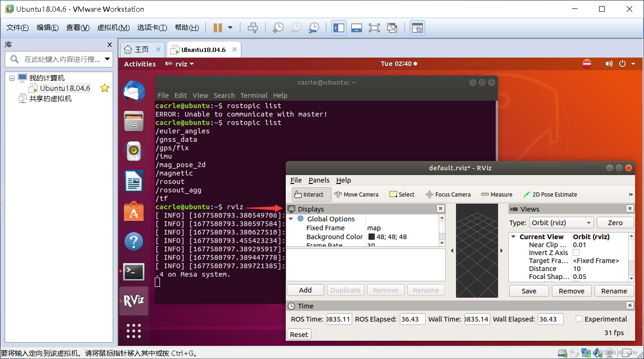Open the Terminal menu in terminal window
This screenshot has width=644, height=359.
[x=254, y=95]
